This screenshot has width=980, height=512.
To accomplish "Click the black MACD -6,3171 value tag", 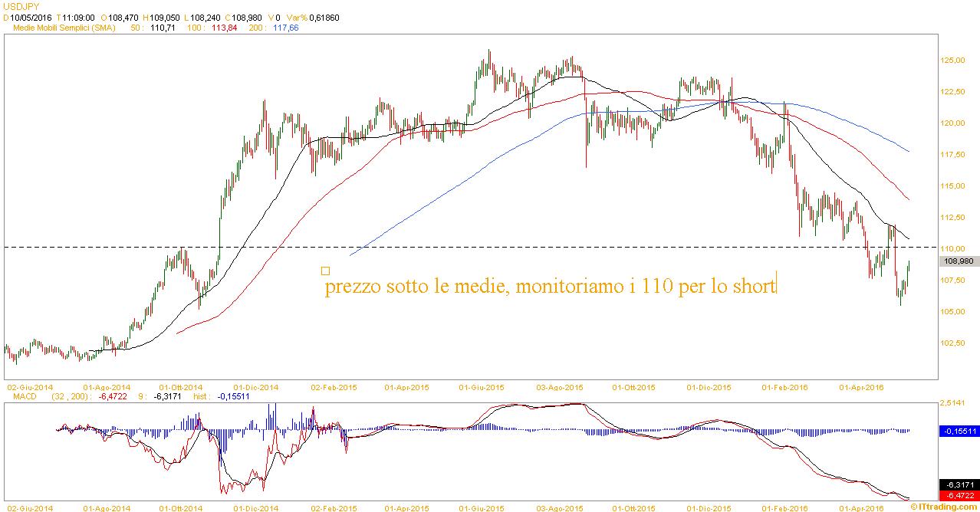I will tap(959, 485).
